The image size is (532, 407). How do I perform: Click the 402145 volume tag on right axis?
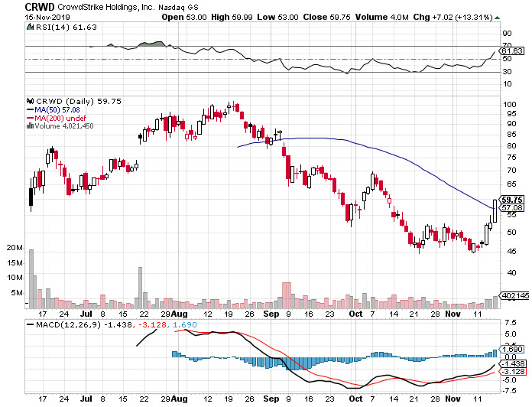pos(515,295)
